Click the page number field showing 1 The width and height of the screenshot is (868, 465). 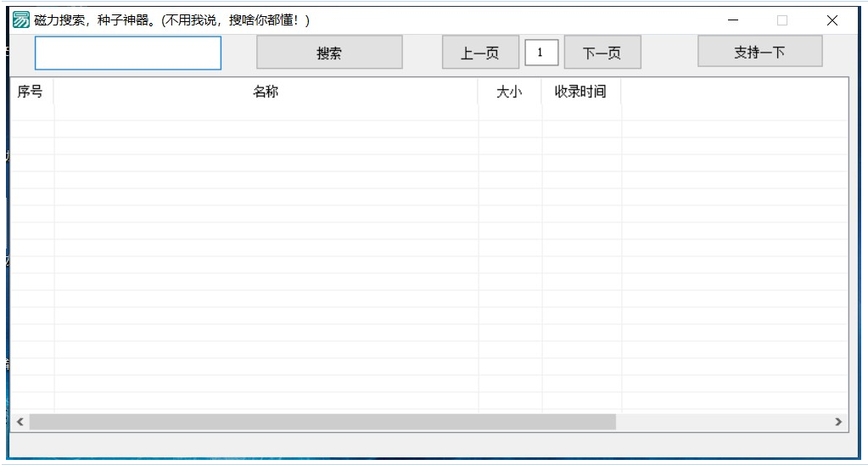pyautogui.click(x=541, y=53)
